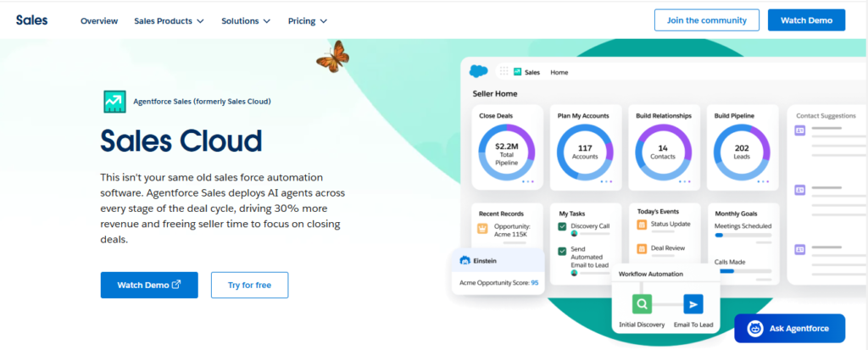The width and height of the screenshot is (868, 350).
Task: Click the external link icon on Watch Demo
Action: pos(176,286)
